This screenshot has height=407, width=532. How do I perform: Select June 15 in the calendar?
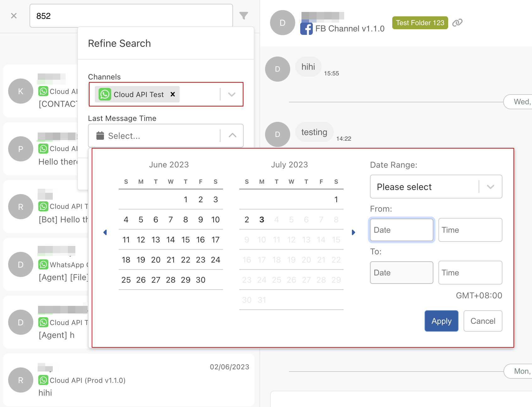coord(186,240)
